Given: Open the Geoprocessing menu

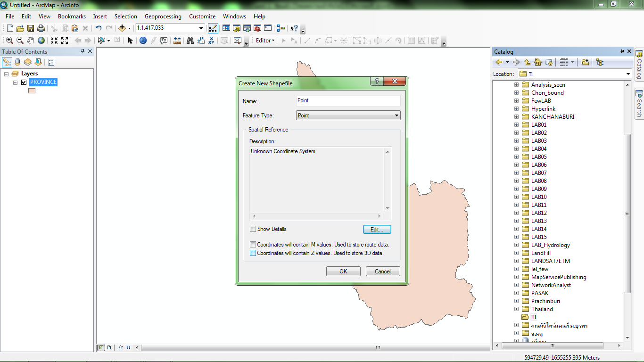Looking at the screenshot, I should tap(163, 16).
